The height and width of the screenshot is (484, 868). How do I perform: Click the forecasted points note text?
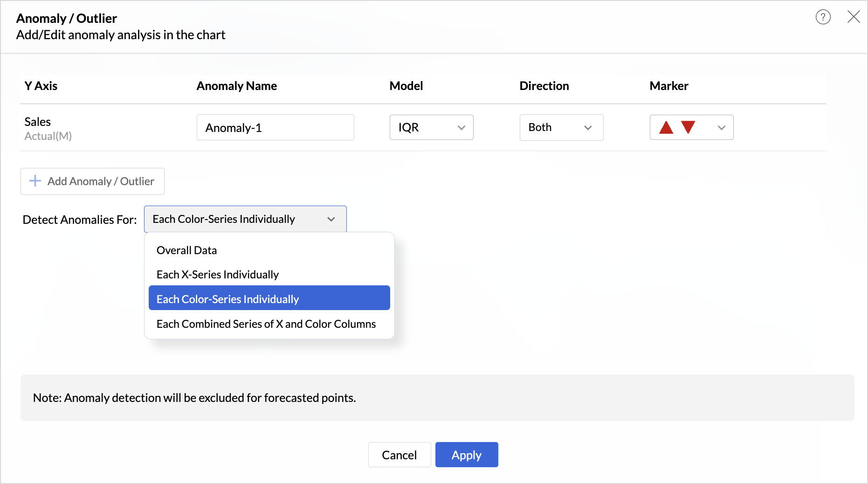[x=193, y=398]
